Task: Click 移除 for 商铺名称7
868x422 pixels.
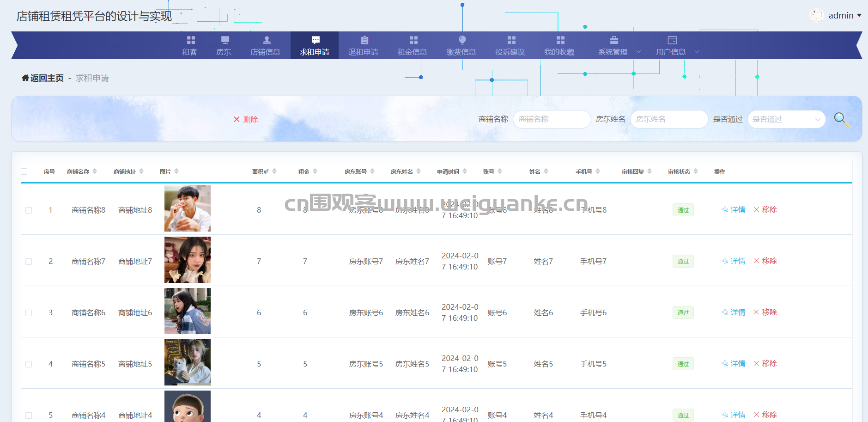Action: pyautogui.click(x=765, y=261)
